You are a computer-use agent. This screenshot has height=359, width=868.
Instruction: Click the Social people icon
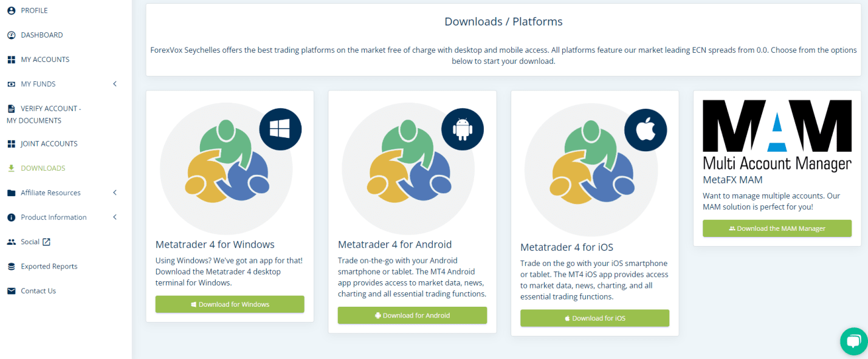pyautogui.click(x=11, y=242)
